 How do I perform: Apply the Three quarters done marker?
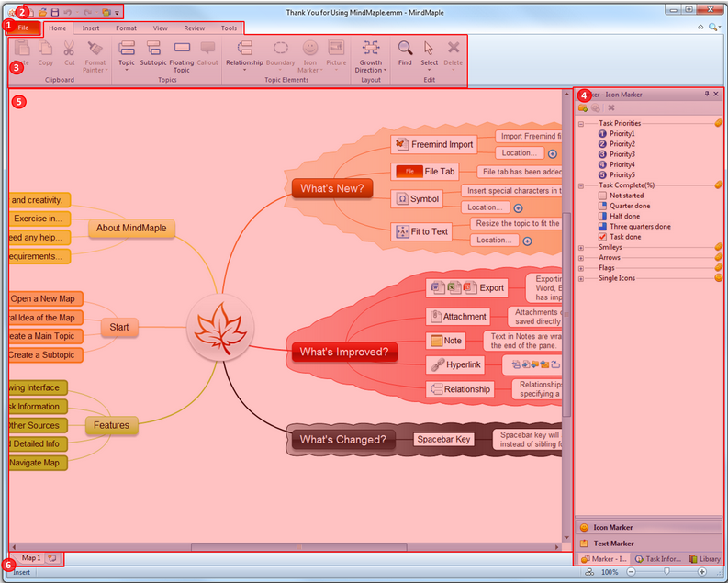pos(602,227)
